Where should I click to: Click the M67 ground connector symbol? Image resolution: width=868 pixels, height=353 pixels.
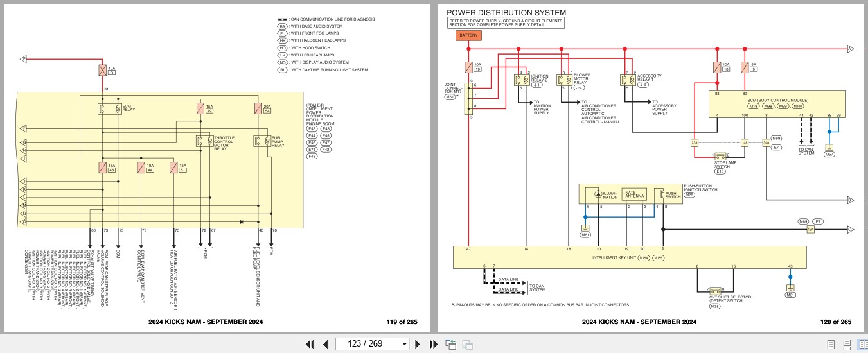coord(829,147)
